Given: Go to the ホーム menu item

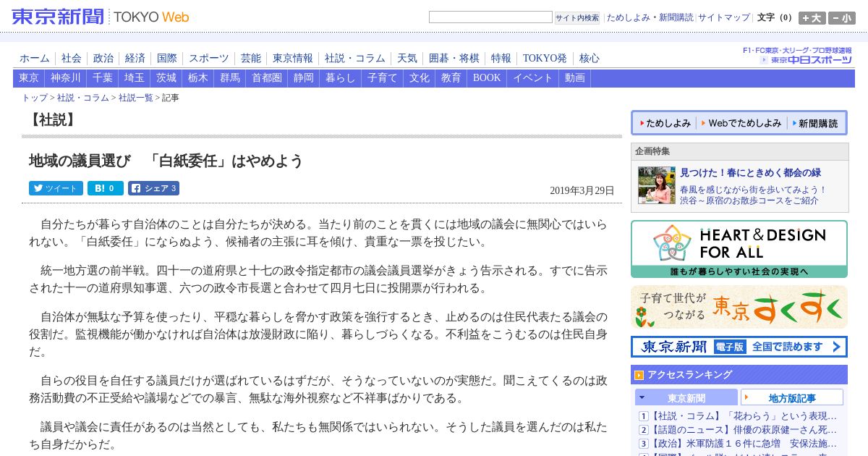Looking at the screenshot, I should [x=35, y=59].
